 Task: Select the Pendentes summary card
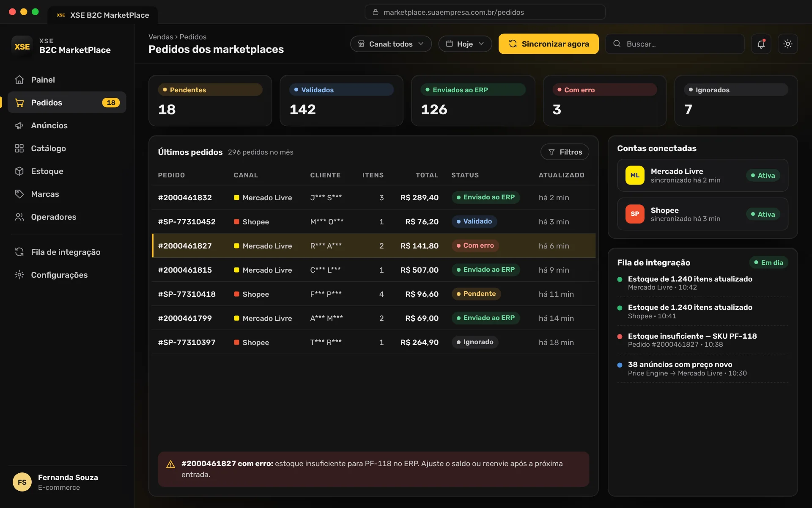(x=210, y=101)
